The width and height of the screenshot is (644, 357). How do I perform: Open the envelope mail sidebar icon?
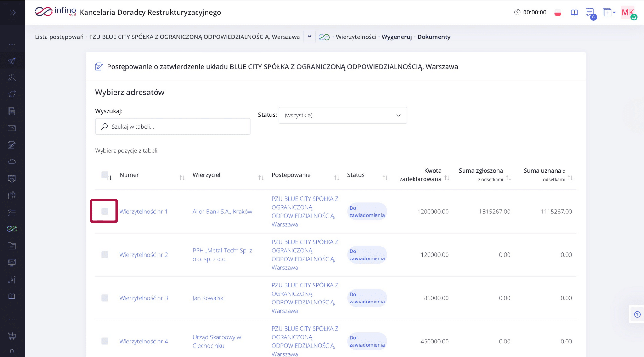click(x=12, y=128)
